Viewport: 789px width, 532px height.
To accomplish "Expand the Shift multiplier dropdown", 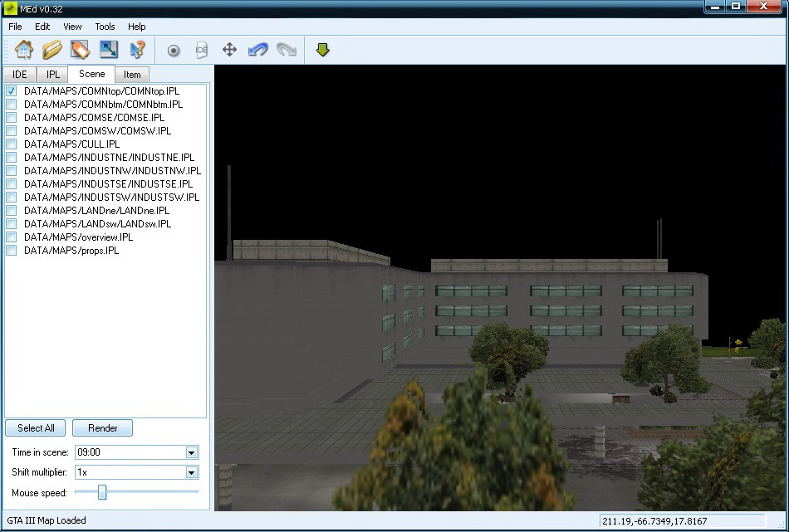I will (x=192, y=472).
